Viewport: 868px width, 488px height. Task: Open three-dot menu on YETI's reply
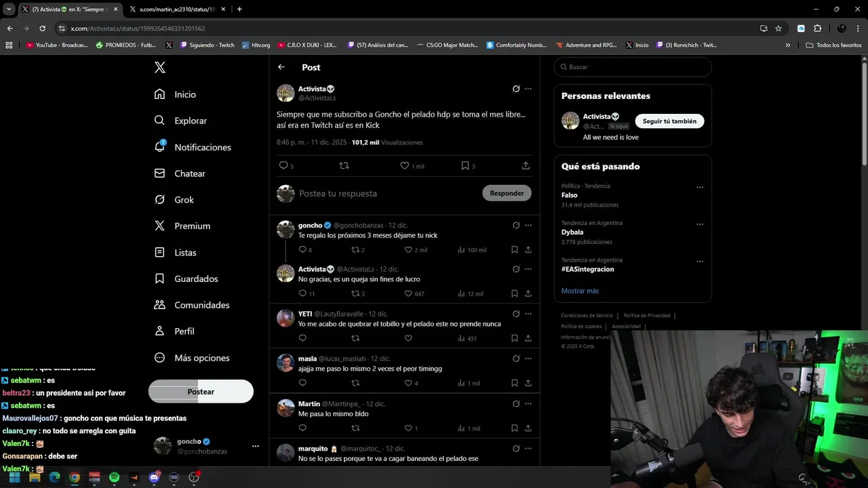[x=528, y=314]
